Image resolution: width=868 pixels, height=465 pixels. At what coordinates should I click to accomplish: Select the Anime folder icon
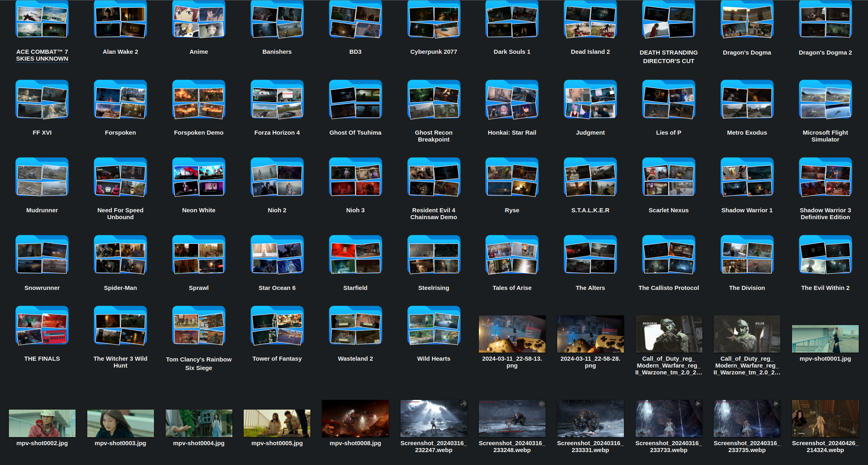199,19
